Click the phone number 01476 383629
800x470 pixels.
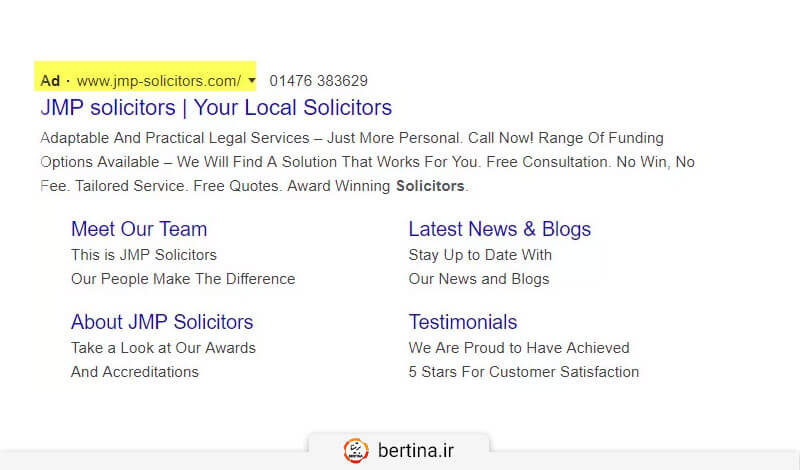pos(318,80)
